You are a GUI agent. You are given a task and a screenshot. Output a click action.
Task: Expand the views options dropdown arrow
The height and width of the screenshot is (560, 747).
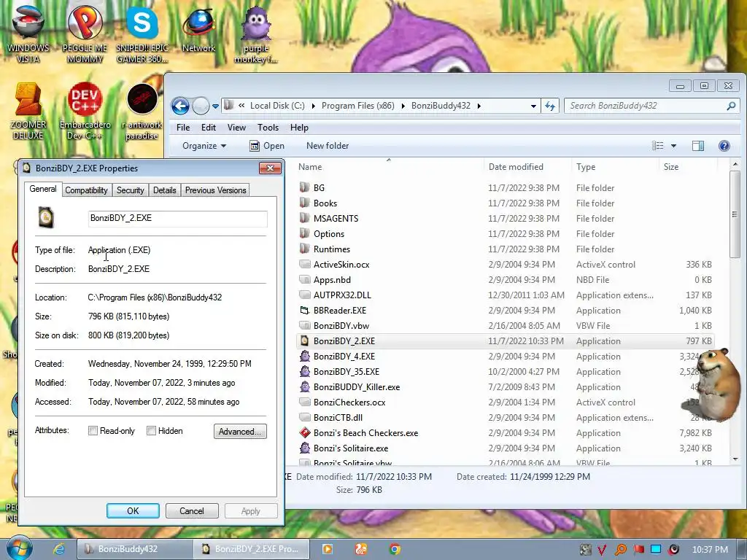pyautogui.click(x=673, y=146)
